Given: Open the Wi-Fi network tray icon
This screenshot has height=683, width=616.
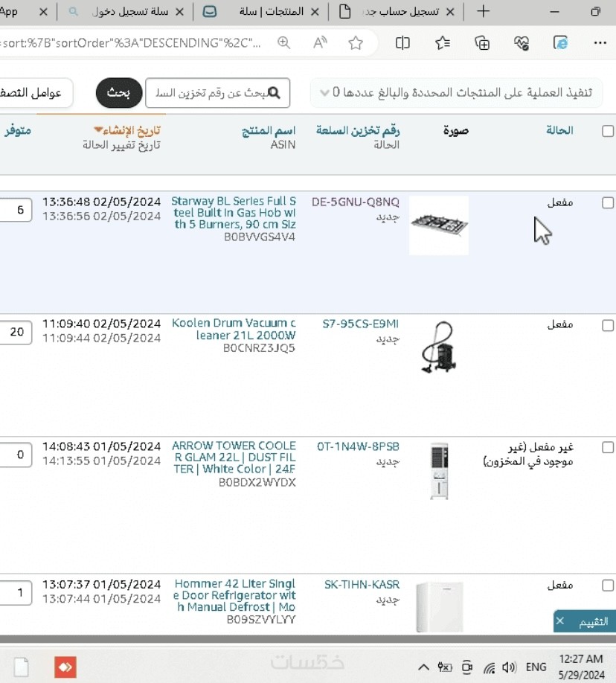Looking at the screenshot, I should pyautogui.click(x=490, y=667).
